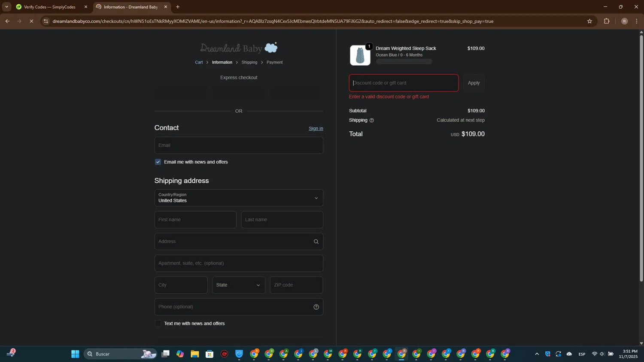The height and width of the screenshot is (362, 644).
Task: Click the City field
Action: (181, 285)
